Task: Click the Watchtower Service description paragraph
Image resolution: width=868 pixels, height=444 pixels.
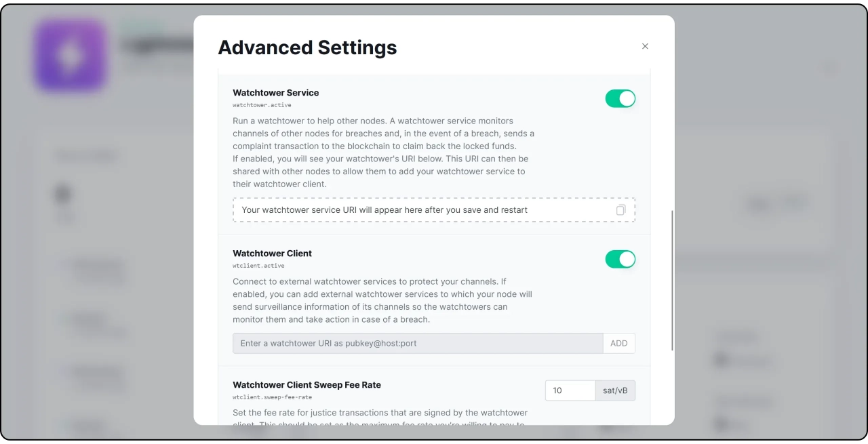Action: tap(383, 153)
